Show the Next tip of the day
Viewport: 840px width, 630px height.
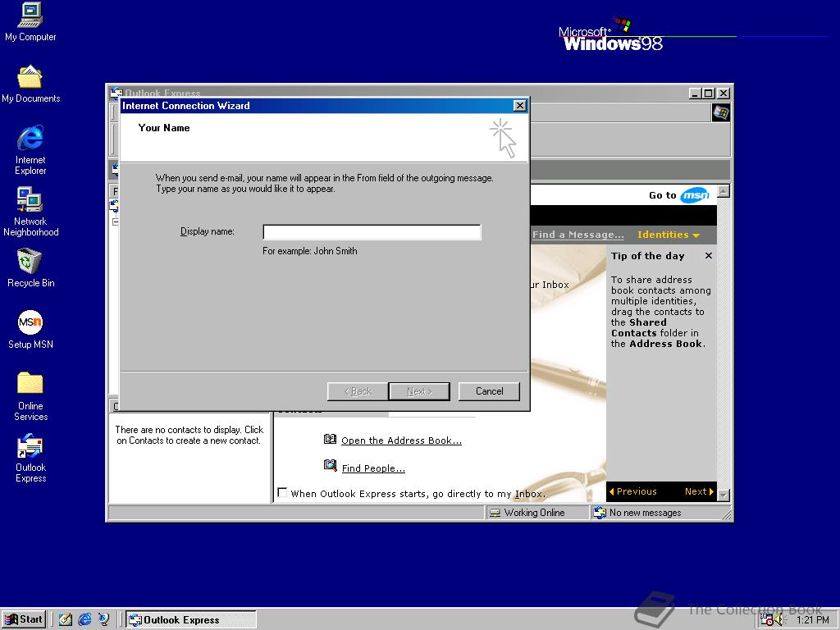699,491
